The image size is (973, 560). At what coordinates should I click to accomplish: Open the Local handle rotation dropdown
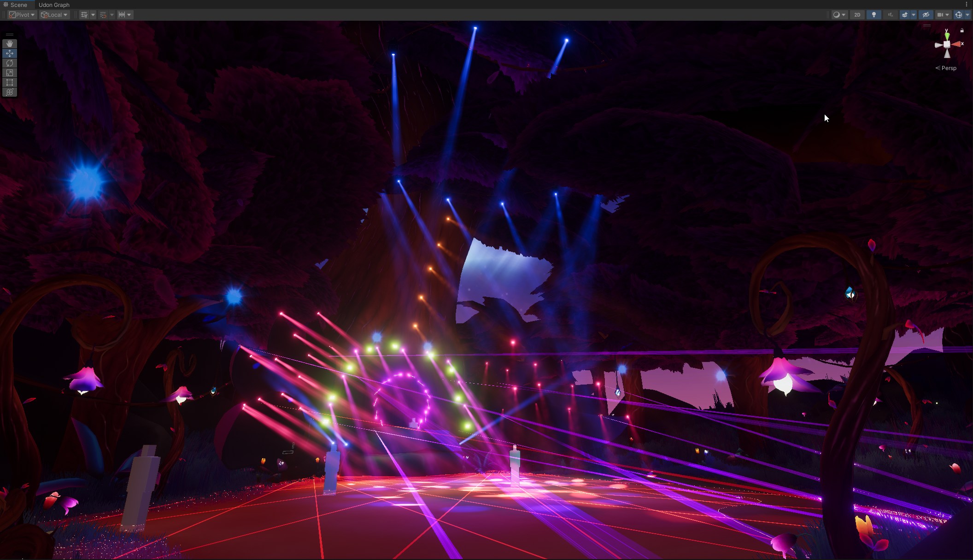point(54,15)
